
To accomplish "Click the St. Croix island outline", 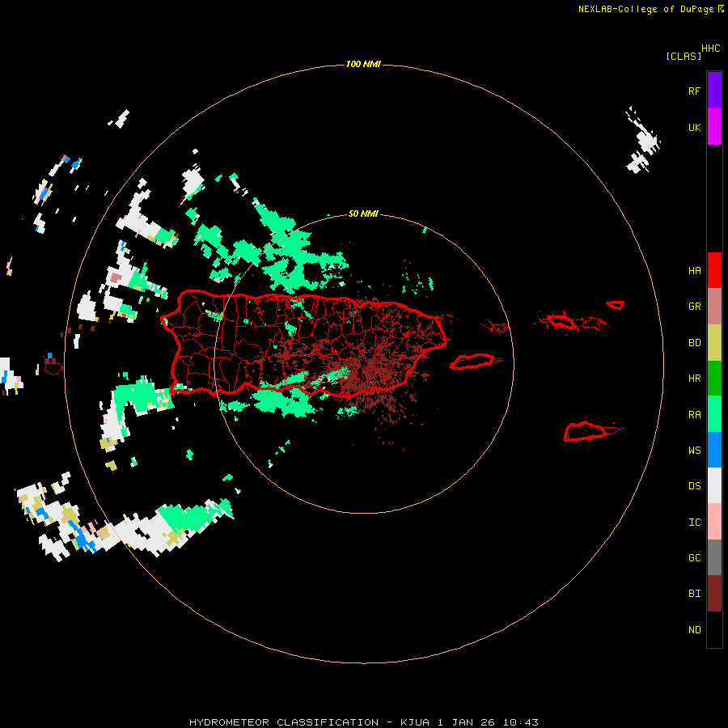I will (586, 432).
